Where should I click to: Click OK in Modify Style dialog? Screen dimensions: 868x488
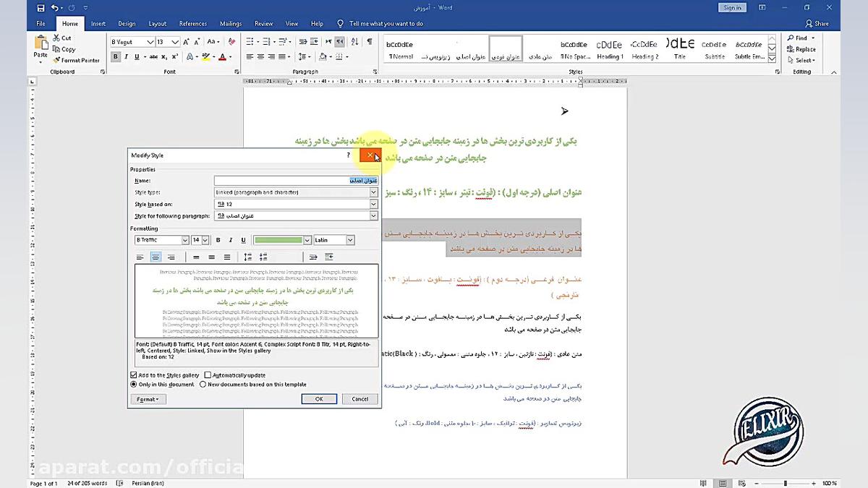click(x=319, y=399)
